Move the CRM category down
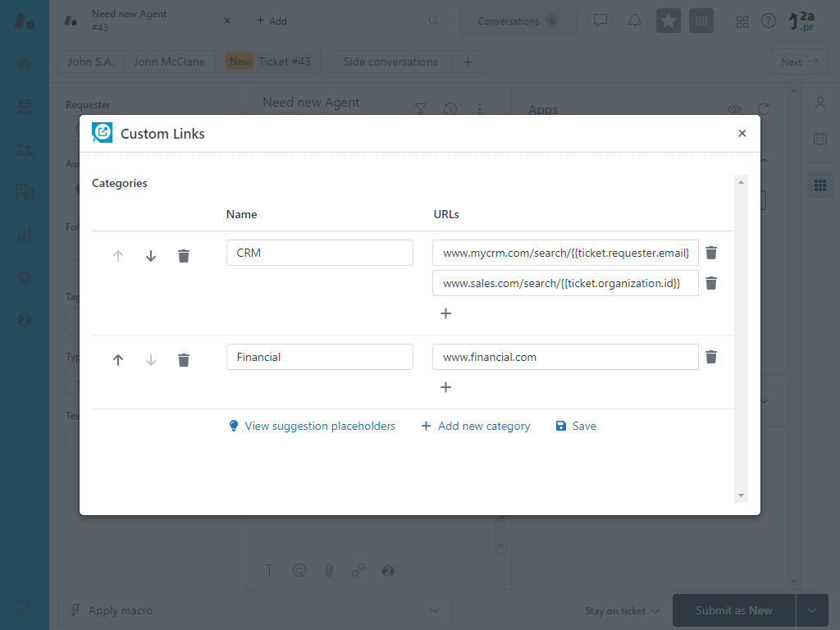 [x=151, y=256]
